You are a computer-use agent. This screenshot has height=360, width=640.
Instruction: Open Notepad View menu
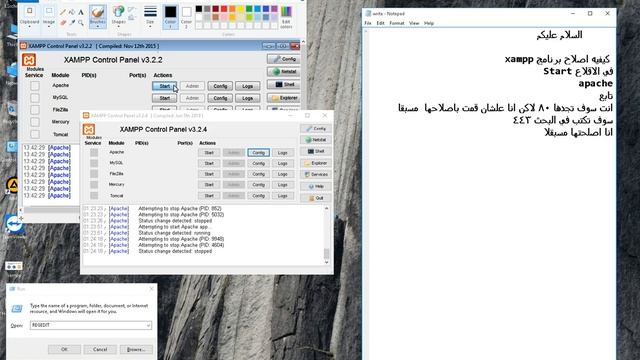point(414,23)
